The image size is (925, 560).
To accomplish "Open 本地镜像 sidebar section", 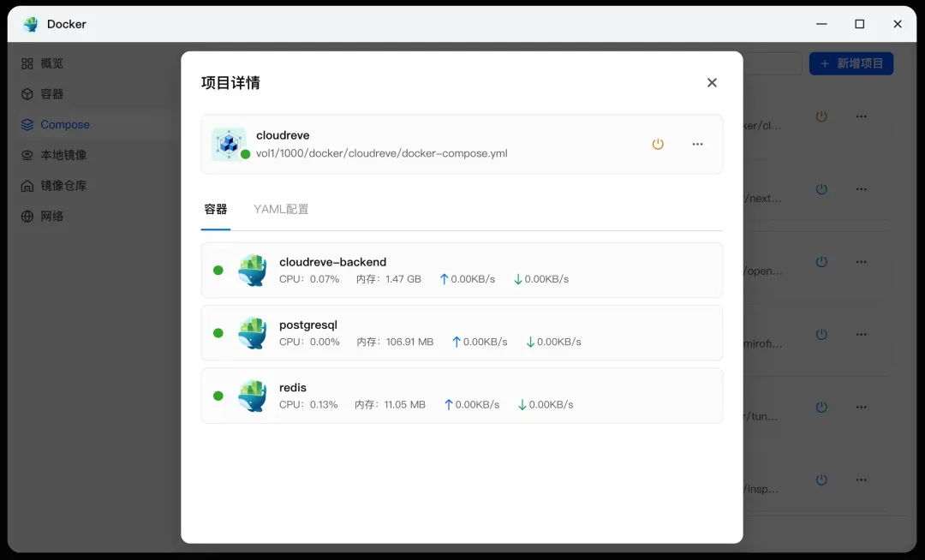I will coord(63,155).
